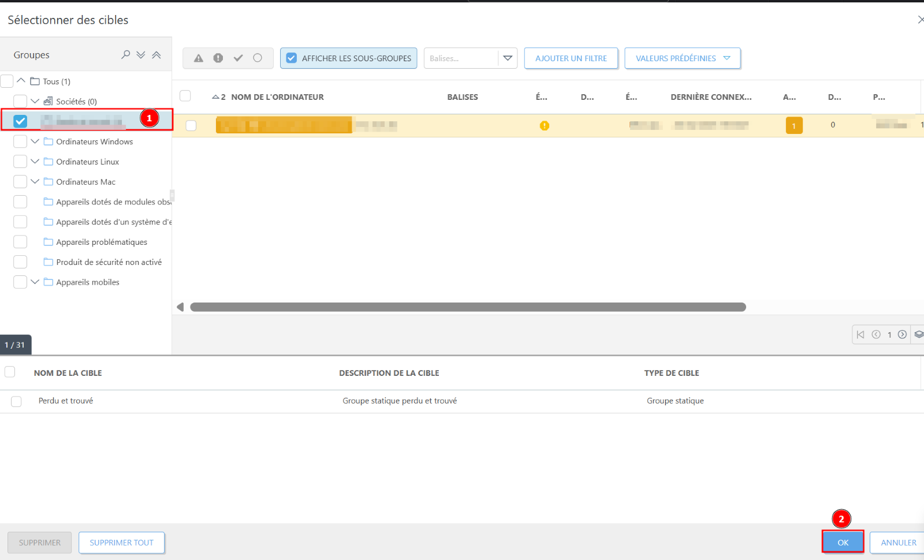The height and width of the screenshot is (560, 924).
Task: Click the layers icon beside pagination
Action: (919, 334)
